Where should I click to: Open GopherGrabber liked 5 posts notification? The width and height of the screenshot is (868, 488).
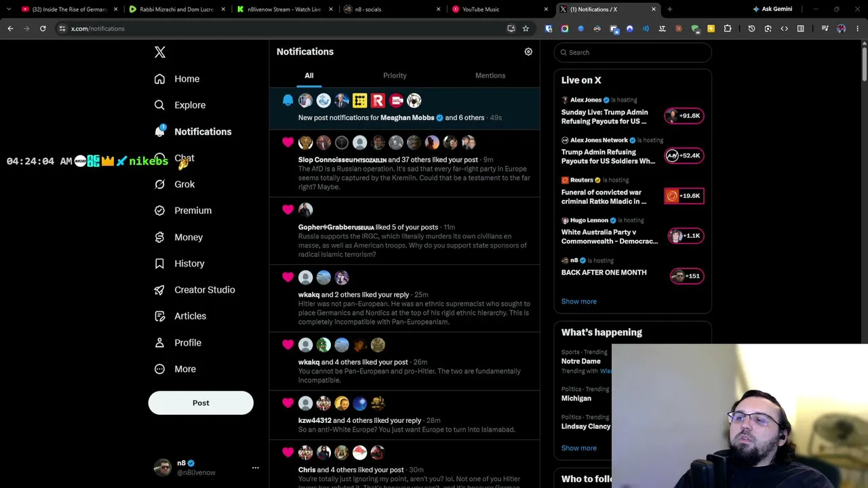tap(405, 230)
